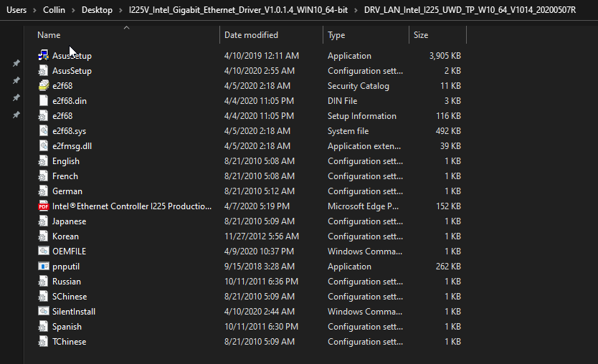Select the e2fmsg.dll file icon

pos(44,145)
